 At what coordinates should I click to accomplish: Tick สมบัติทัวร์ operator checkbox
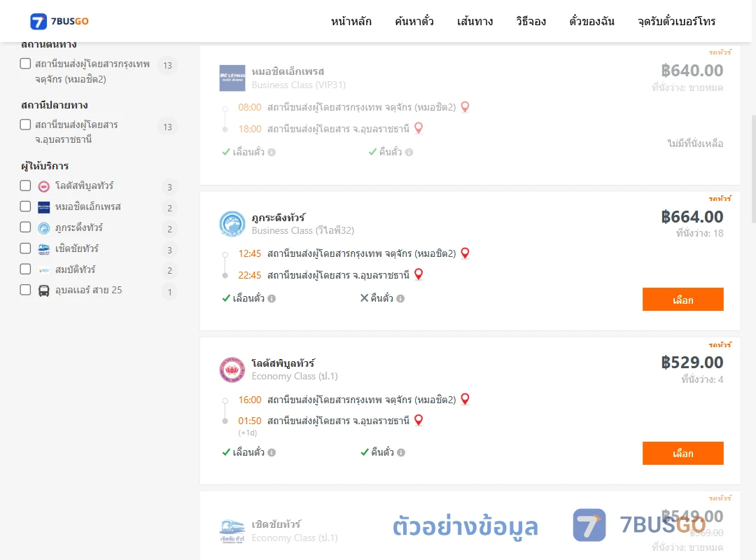tap(26, 269)
